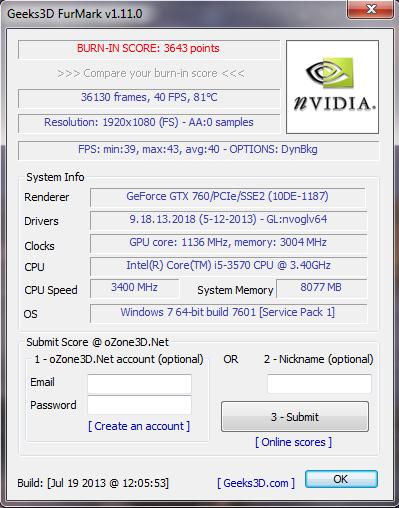Visit the Geeks3D.com link
The width and height of the screenshot is (399, 508).
(256, 483)
